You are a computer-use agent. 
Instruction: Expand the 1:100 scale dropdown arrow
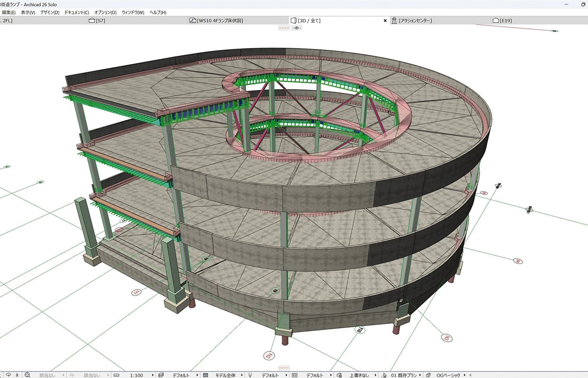point(152,375)
